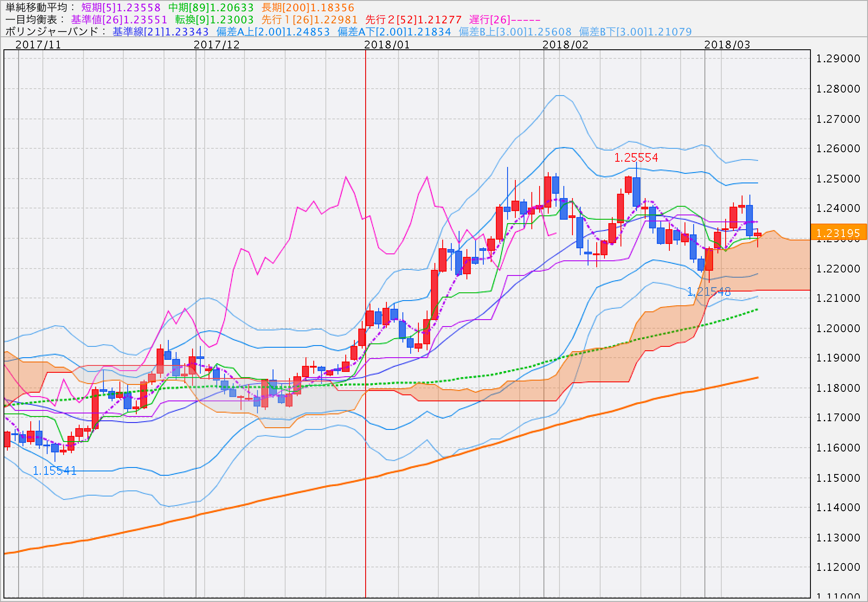Click the 1.29000 price axis label
Screen dimensions: 868x602
[x=838, y=59]
